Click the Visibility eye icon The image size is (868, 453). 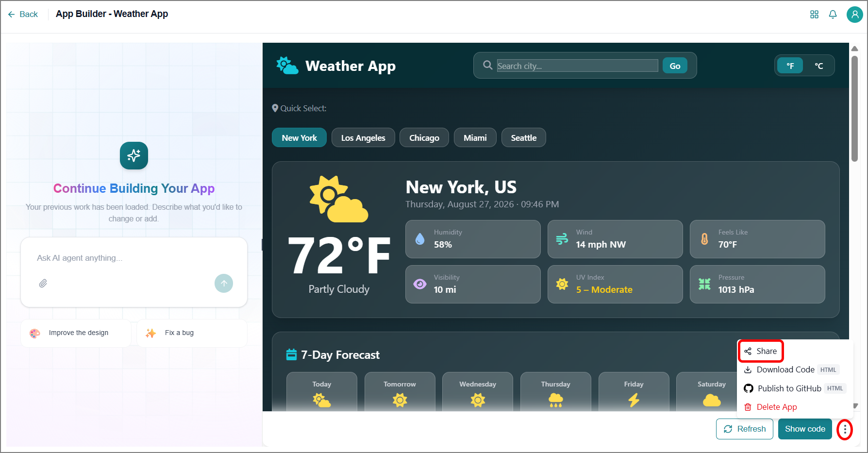420,284
